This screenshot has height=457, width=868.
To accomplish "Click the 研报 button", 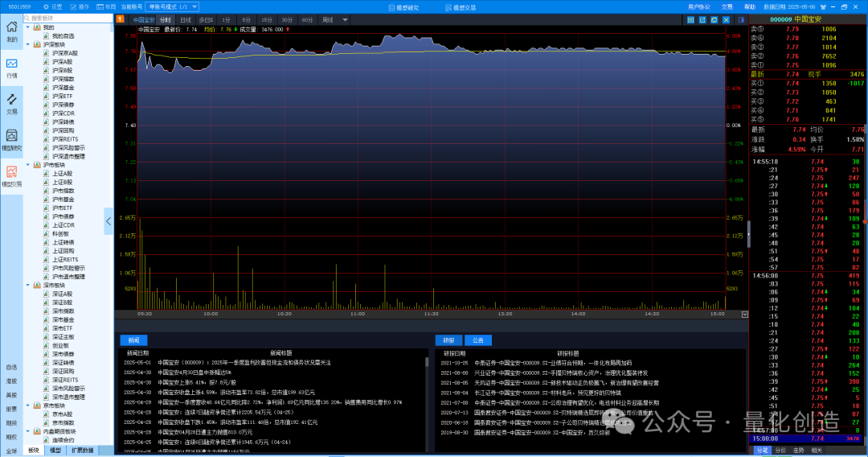I will pyautogui.click(x=449, y=340).
